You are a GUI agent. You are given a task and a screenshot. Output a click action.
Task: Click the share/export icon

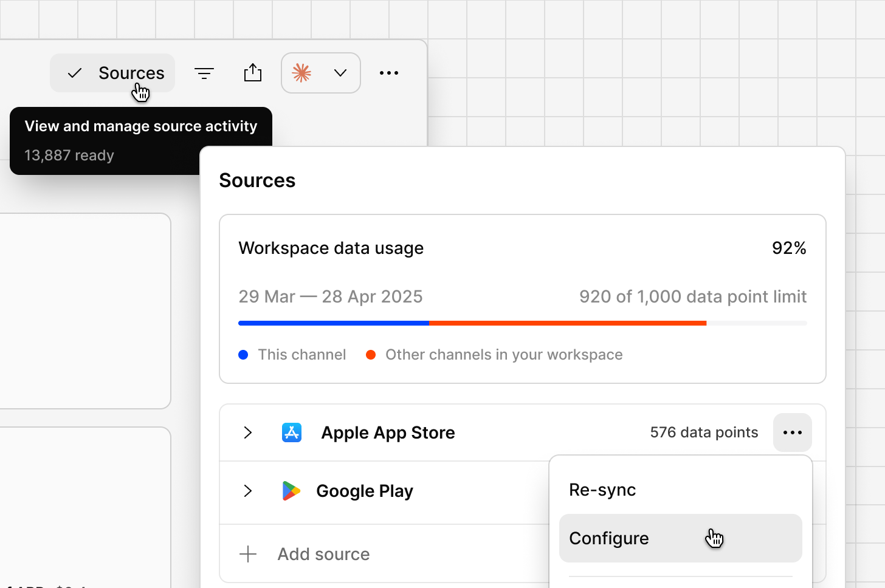tap(253, 73)
